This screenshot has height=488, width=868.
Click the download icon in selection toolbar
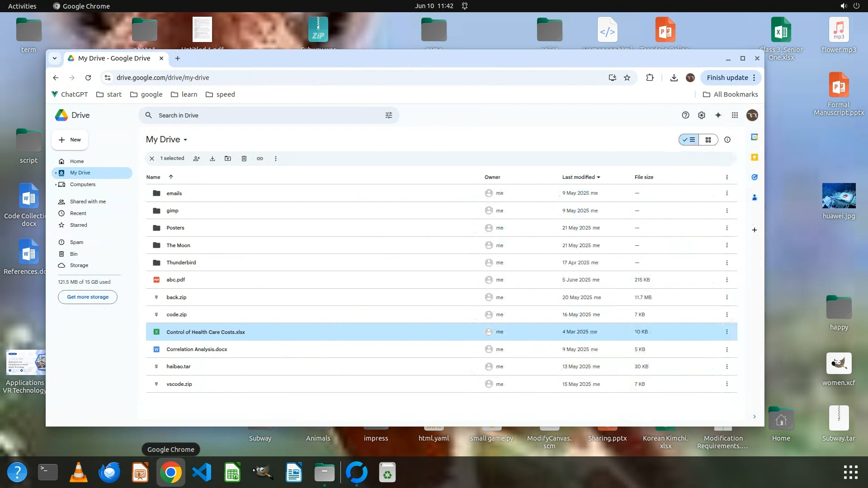tap(212, 159)
